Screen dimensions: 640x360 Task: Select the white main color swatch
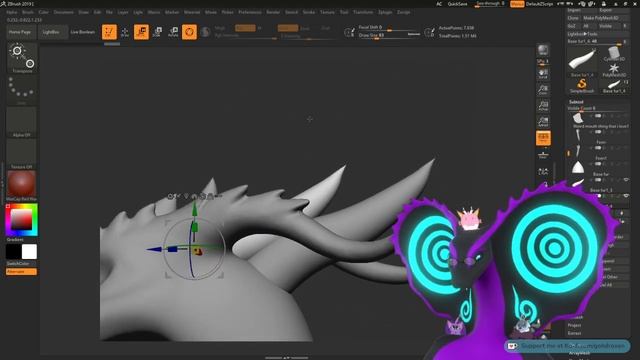click(x=29, y=252)
